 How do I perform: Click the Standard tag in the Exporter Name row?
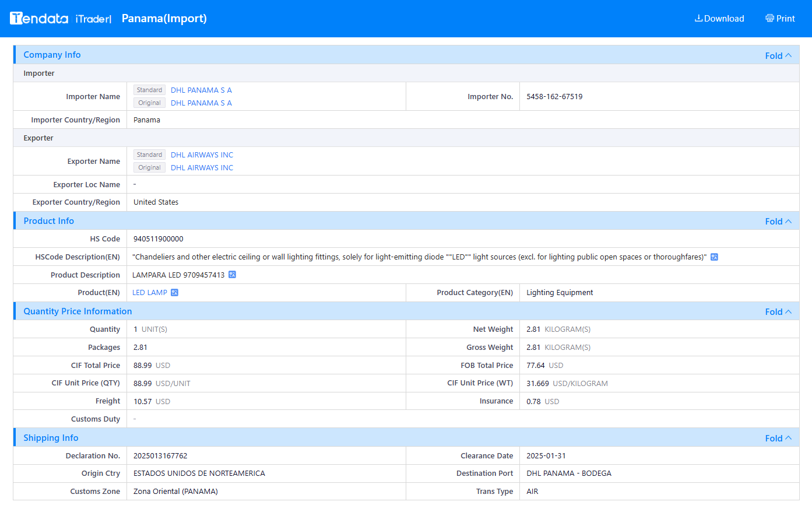[149, 155]
